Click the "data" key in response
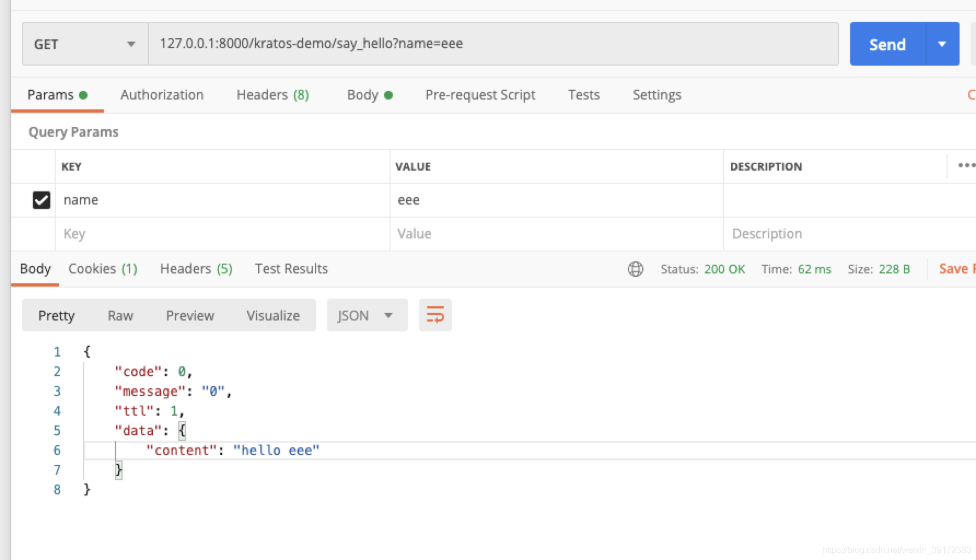 pos(138,431)
